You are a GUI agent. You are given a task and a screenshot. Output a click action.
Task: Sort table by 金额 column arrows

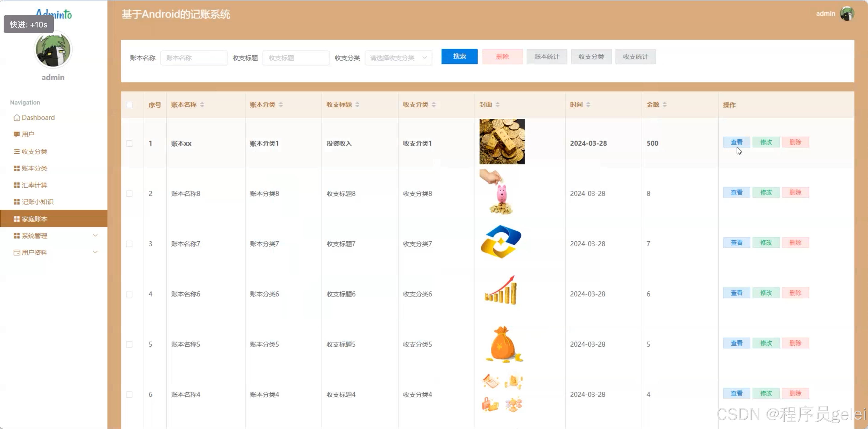(665, 105)
